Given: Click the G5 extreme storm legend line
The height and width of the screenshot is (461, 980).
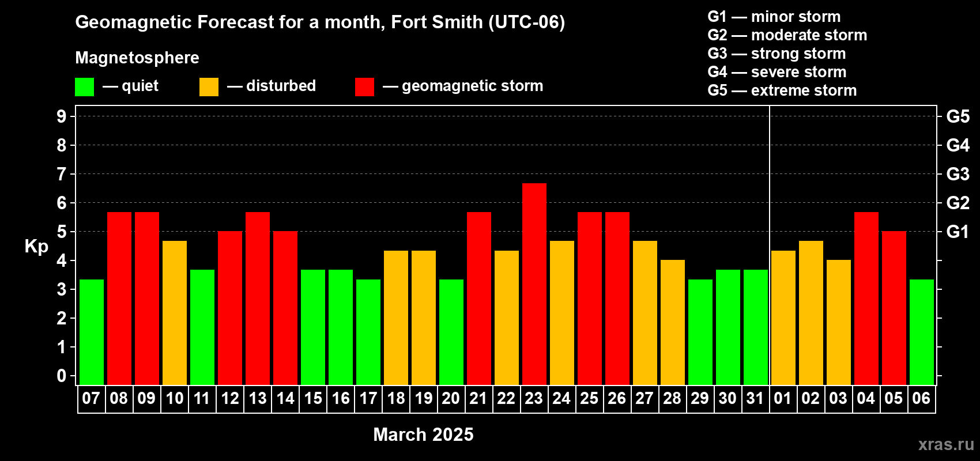Looking at the screenshot, I should coord(782,90).
